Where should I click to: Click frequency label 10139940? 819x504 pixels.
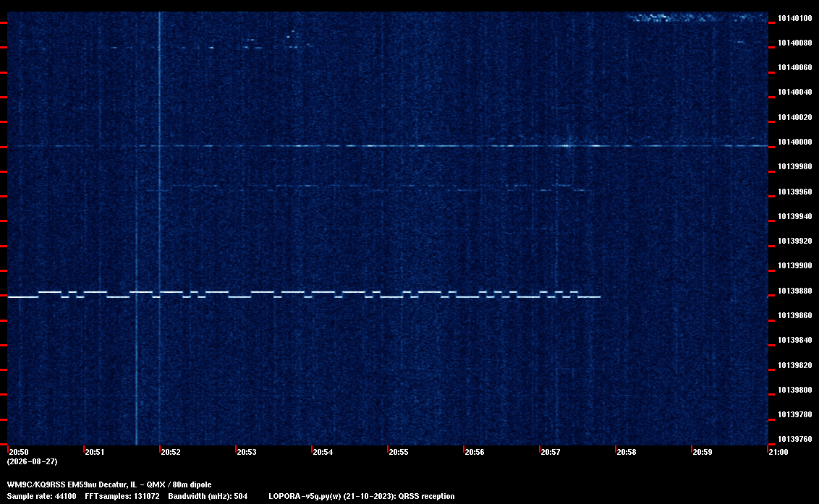coord(795,216)
